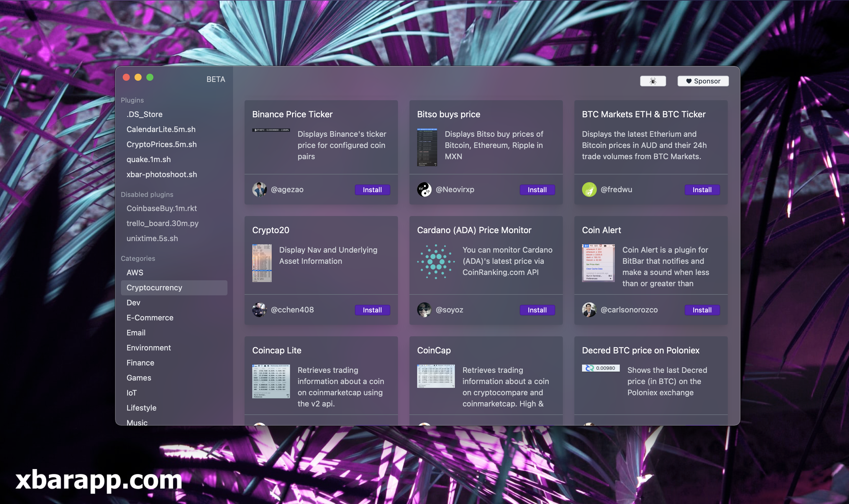Click the Cardano logo image
This screenshot has height=504, width=849.
436,262
